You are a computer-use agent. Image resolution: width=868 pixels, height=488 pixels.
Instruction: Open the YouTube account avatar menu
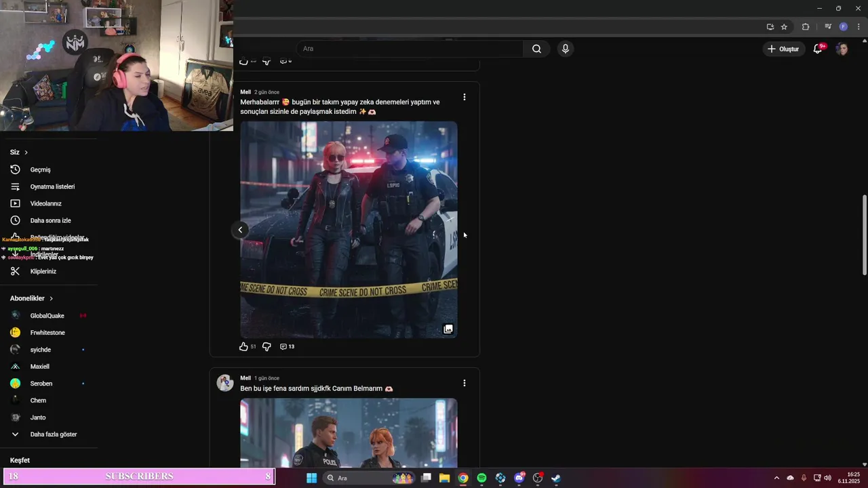pyautogui.click(x=842, y=49)
